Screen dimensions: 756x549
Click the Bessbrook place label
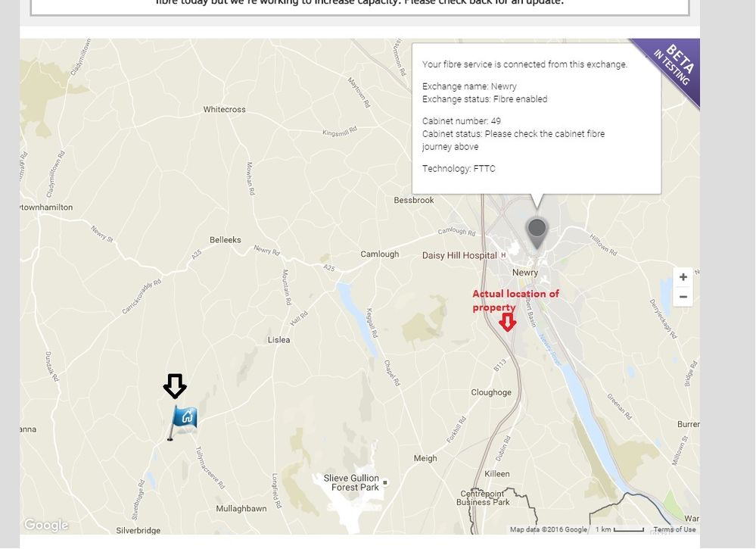[x=414, y=200]
